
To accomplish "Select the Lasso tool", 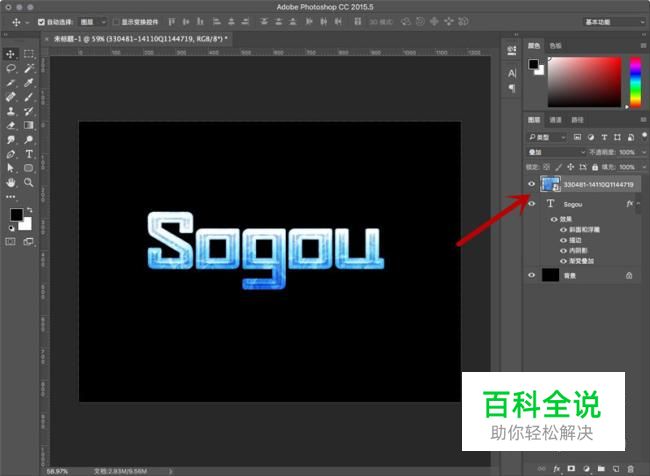I will click(x=10, y=68).
